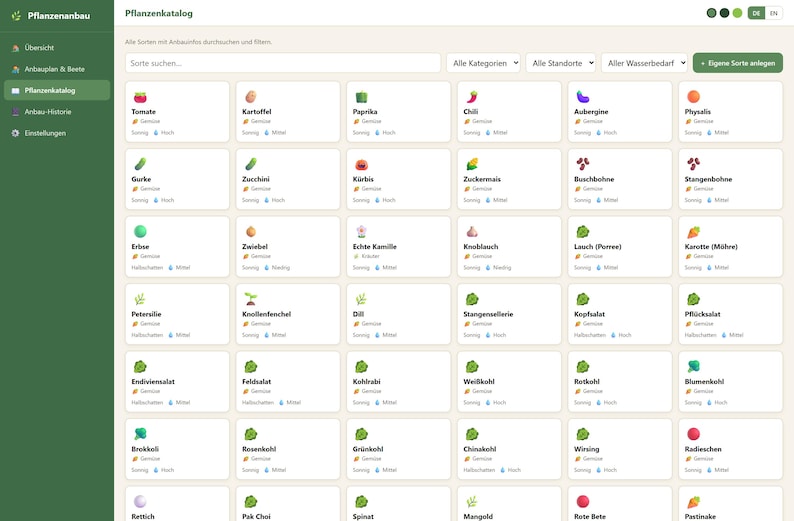Click the Übersicht house icon in sidebar

click(x=16, y=48)
